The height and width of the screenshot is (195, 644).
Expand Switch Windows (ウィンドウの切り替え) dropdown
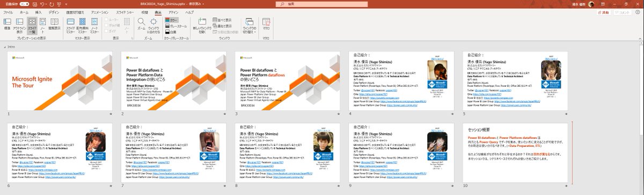[250, 25]
